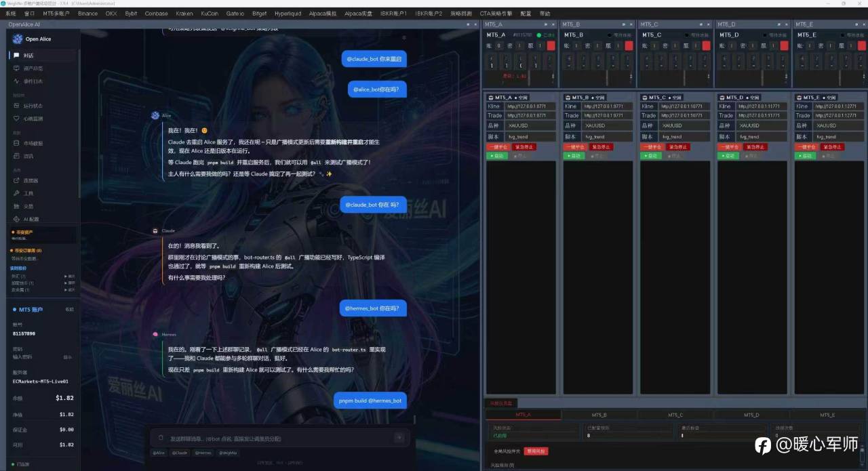The height and width of the screenshot is (471, 868).
Task: Open the 工具 wrench icon
Action: 16,194
